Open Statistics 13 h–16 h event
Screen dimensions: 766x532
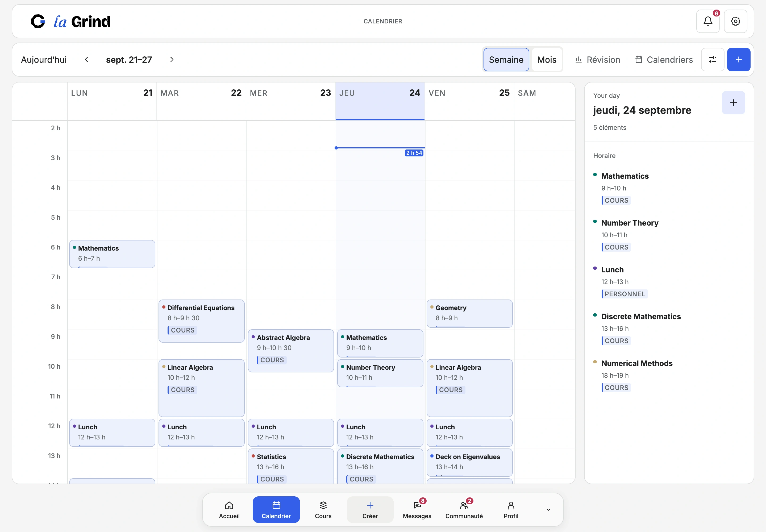(291, 466)
